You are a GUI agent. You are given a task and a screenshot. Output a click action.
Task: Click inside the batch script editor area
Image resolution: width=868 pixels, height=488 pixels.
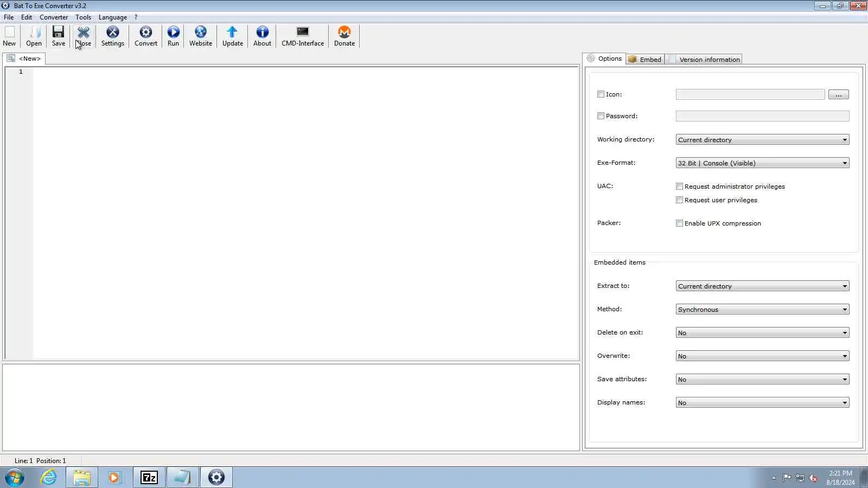tap(306, 213)
